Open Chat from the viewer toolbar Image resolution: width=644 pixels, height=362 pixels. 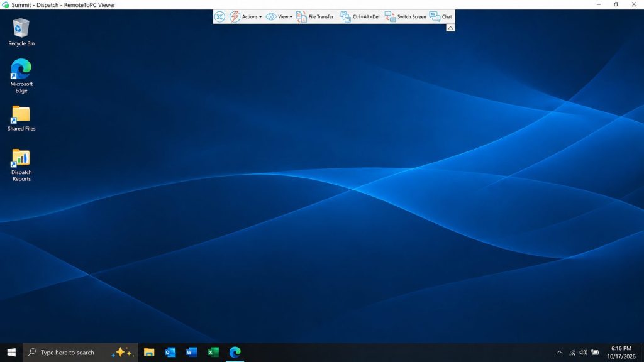441,17
